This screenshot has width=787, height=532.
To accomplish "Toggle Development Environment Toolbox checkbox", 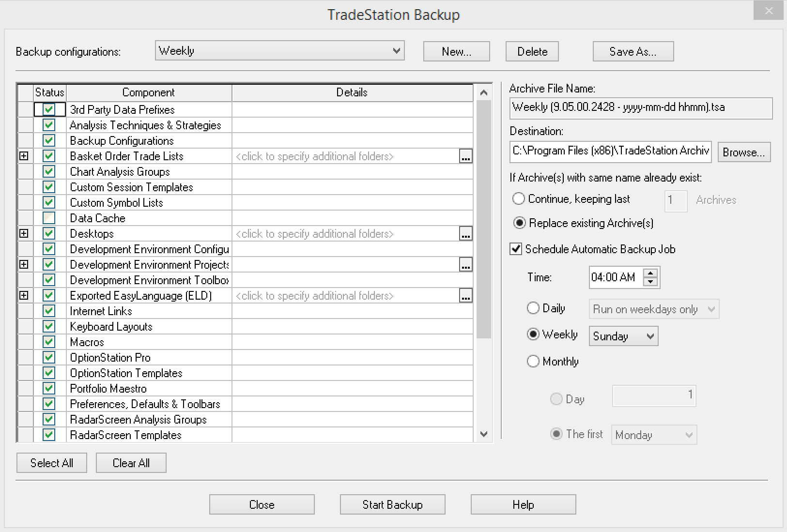I will pyautogui.click(x=49, y=280).
